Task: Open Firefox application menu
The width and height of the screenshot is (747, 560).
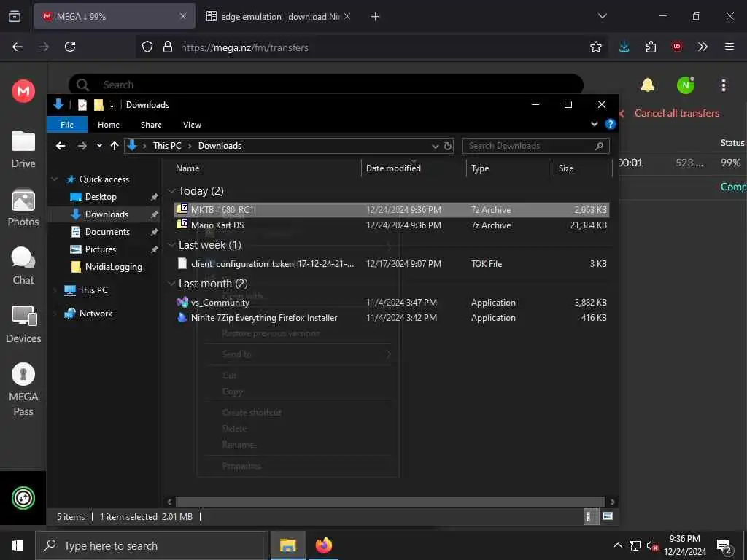Action: coord(729,47)
